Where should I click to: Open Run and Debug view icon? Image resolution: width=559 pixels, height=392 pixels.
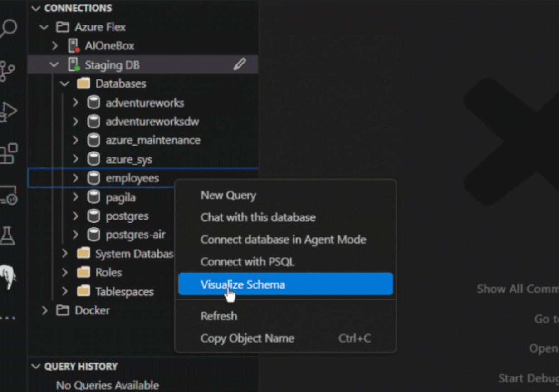8,112
